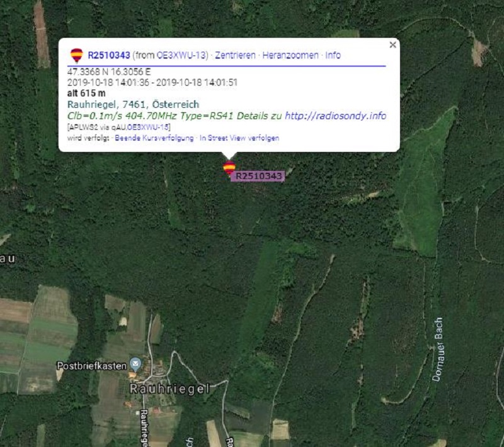Click In Street View verfolgen
504x447 pixels.
[x=239, y=138]
